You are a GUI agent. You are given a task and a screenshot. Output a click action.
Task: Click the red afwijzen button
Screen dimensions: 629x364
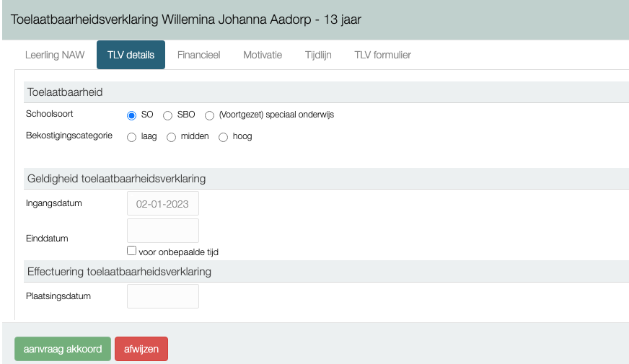tap(141, 349)
